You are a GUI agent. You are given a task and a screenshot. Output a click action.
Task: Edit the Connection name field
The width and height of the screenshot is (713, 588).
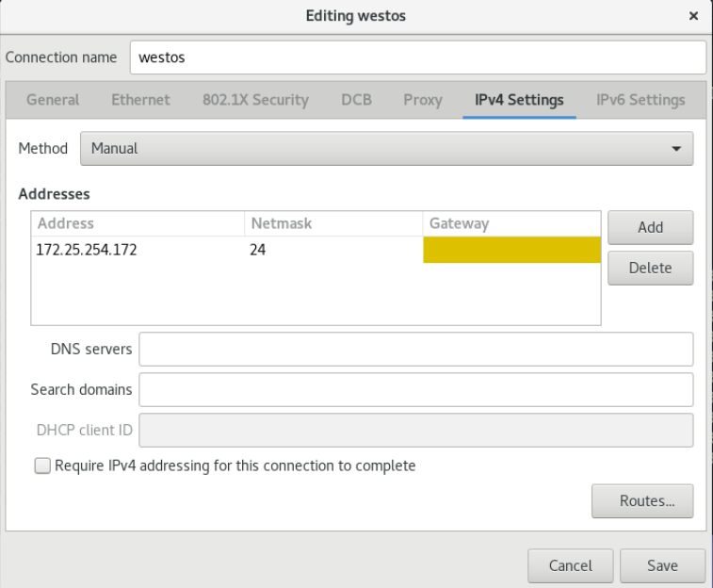coord(418,57)
